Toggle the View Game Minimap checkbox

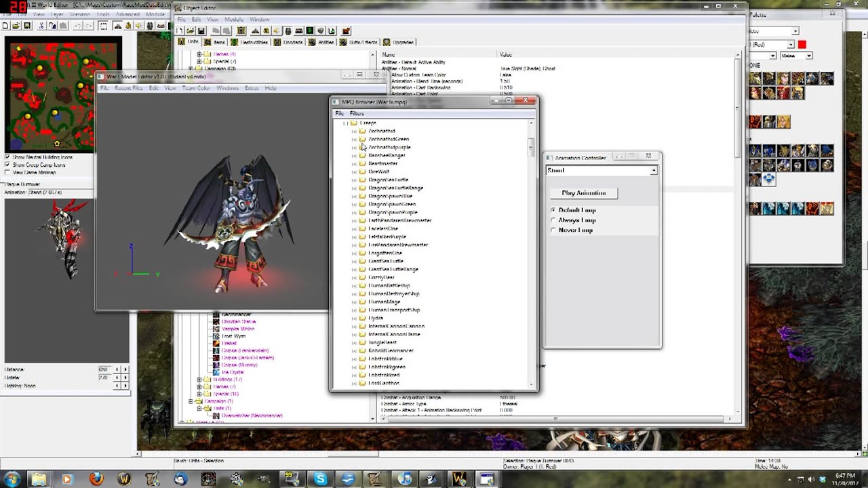click(7, 172)
